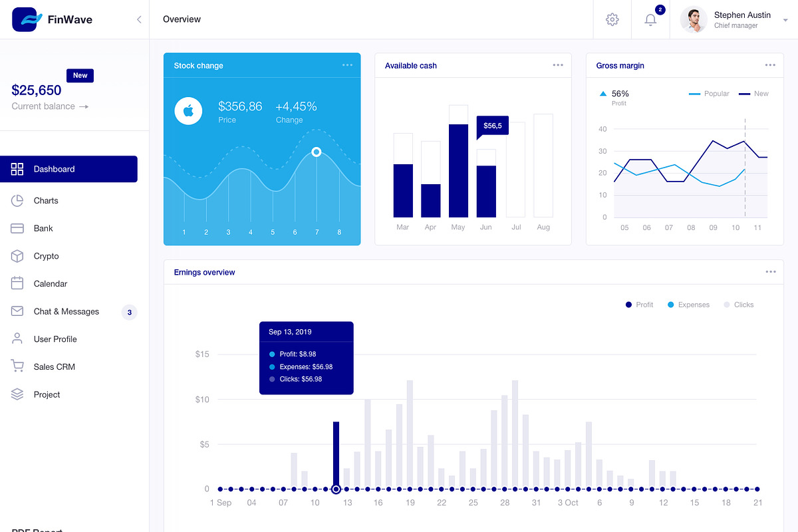Open settings via the gear icon
The width and height of the screenshot is (798, 532).
point(612,19)
